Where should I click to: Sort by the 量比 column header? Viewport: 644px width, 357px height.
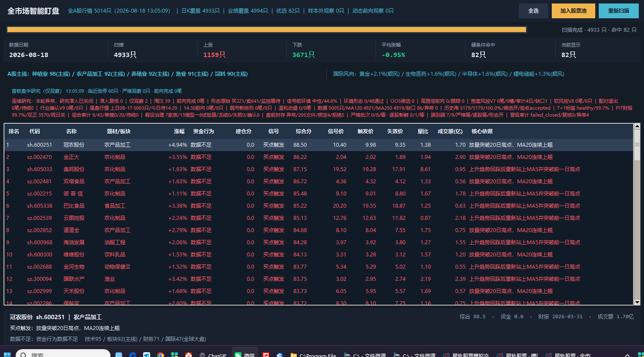[423, 131]
